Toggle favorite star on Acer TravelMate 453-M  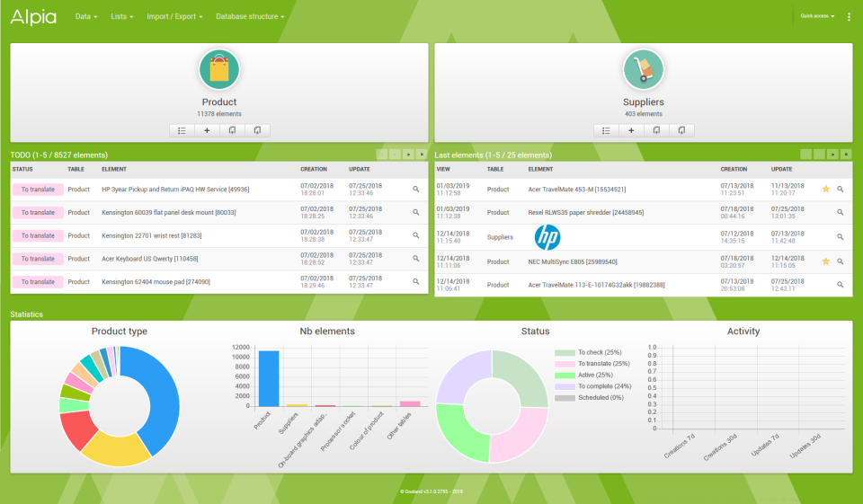tap(825, 189)
